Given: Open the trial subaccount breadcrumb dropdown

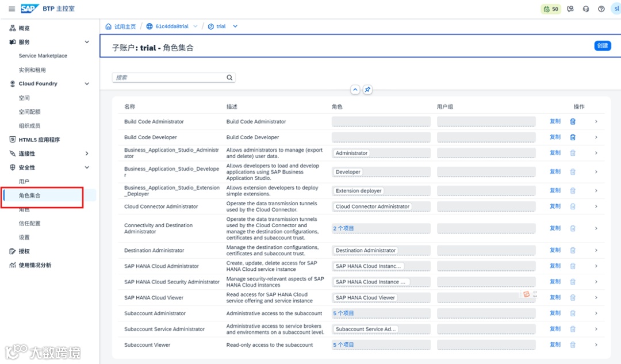Looking at the screenshot, I should point(235,26).
